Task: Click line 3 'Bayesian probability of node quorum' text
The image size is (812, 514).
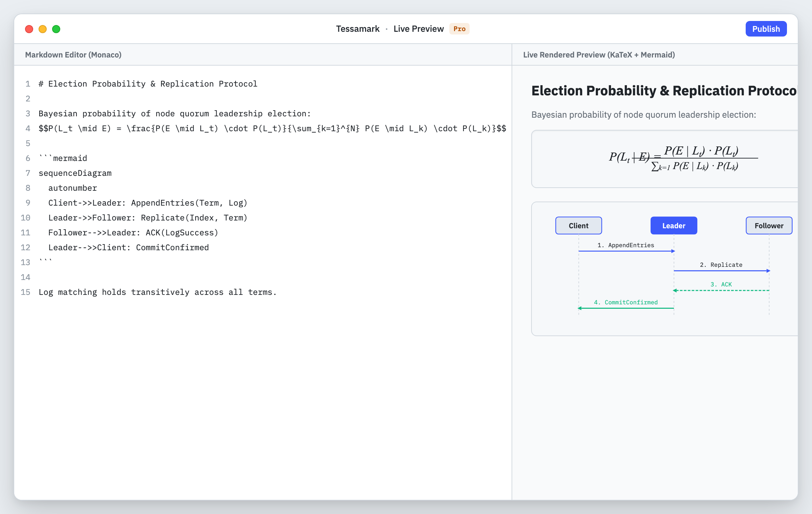Action: point(175,114)
